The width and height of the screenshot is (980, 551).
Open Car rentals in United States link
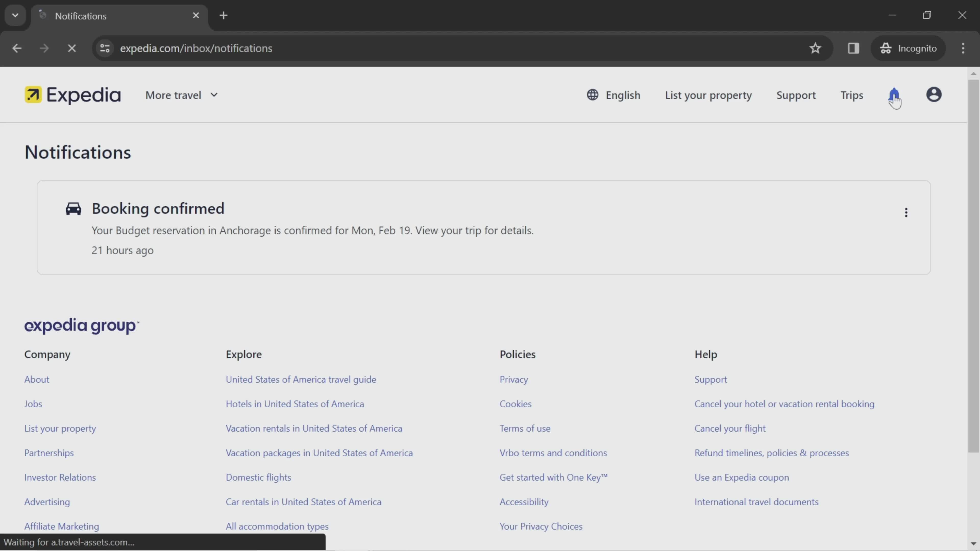[x=303, y=502]
